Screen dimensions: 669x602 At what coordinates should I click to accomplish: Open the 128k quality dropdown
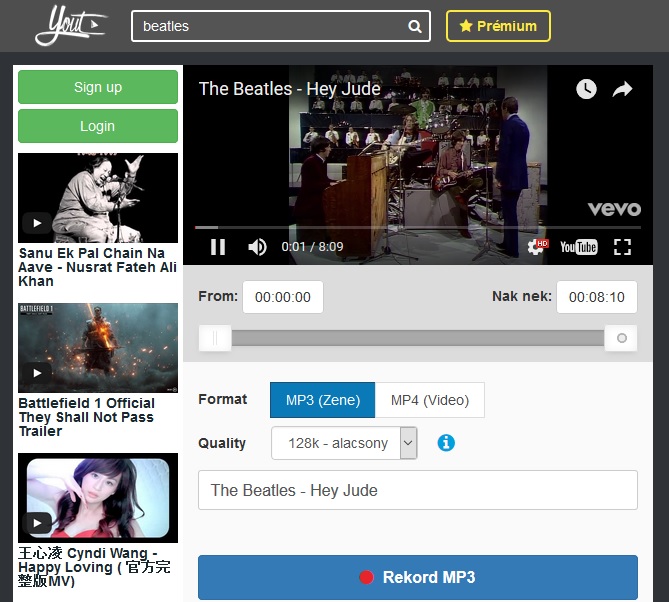pyautogui.click(x=344, y=443)
